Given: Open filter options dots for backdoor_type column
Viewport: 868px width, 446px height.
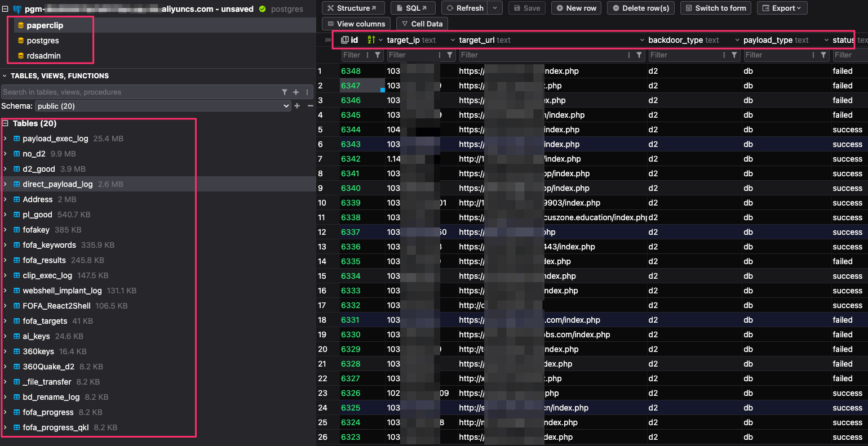Looking at the screenshot, I should click(724, 55).
